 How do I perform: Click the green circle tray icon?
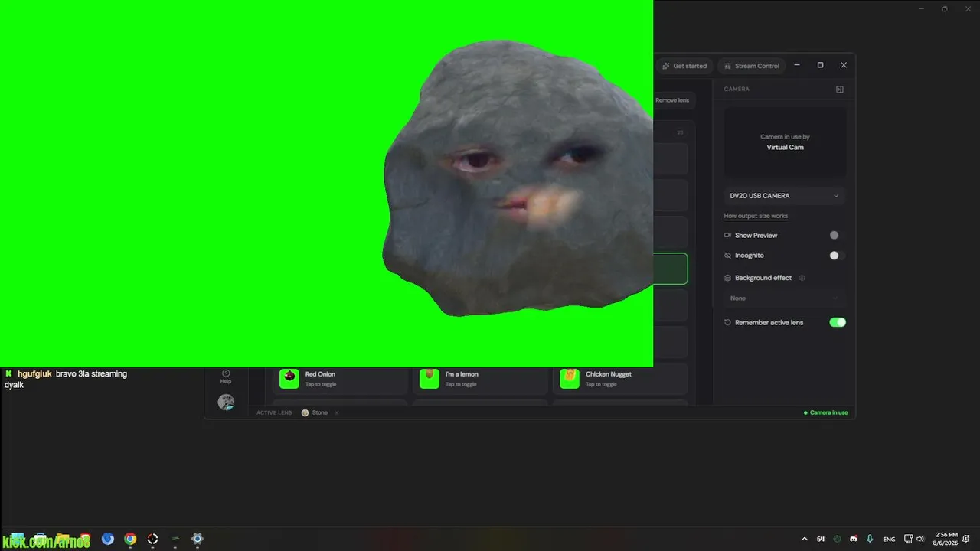pos(837,539)
